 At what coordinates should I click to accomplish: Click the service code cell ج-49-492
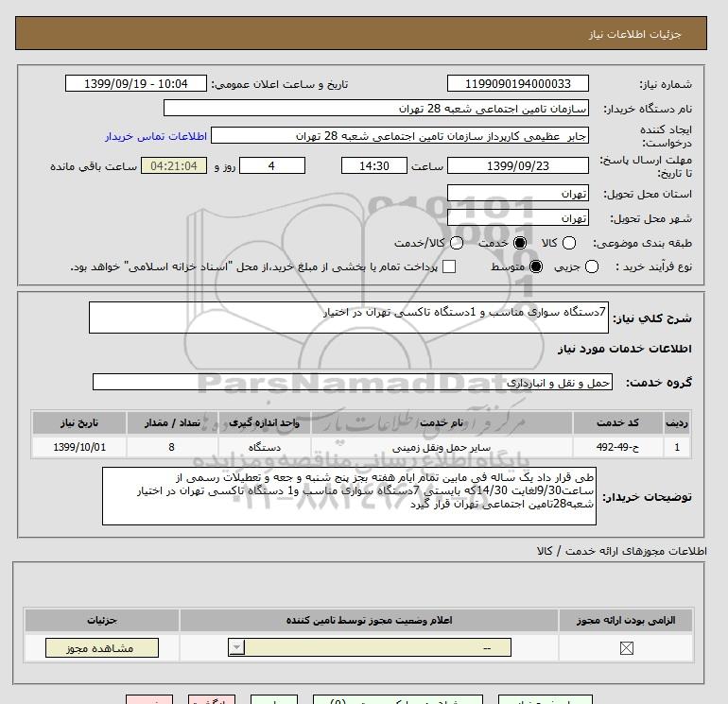[617, 447]
